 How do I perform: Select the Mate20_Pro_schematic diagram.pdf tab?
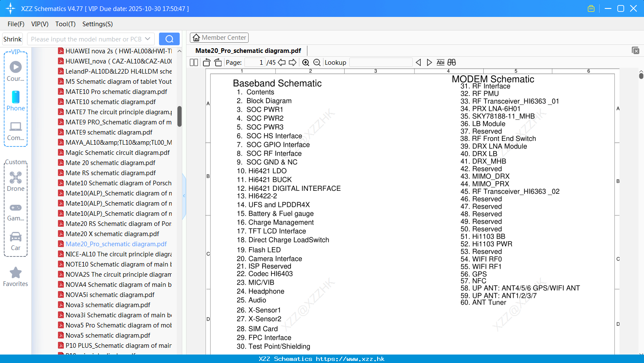coord(248,51)
